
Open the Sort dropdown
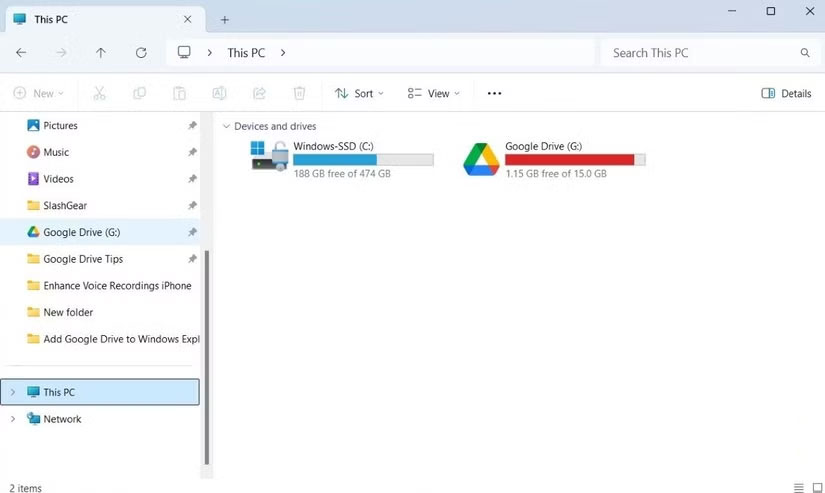tap(359, 93)
